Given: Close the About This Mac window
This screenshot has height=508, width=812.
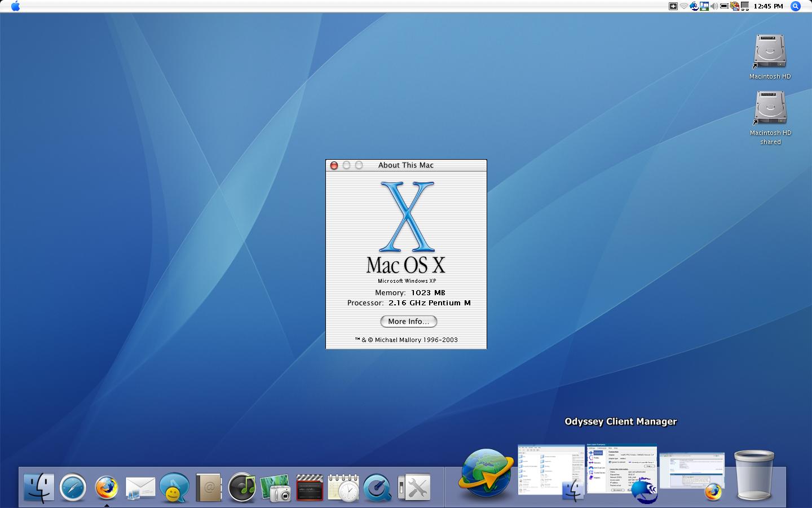Looking at the screenshot, I should [x=334, y=165].
